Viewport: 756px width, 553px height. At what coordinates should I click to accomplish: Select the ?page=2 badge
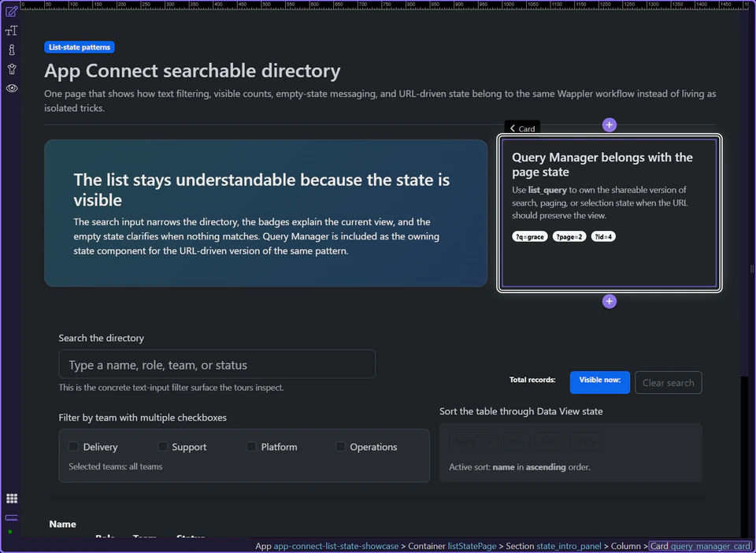[569, 237]
